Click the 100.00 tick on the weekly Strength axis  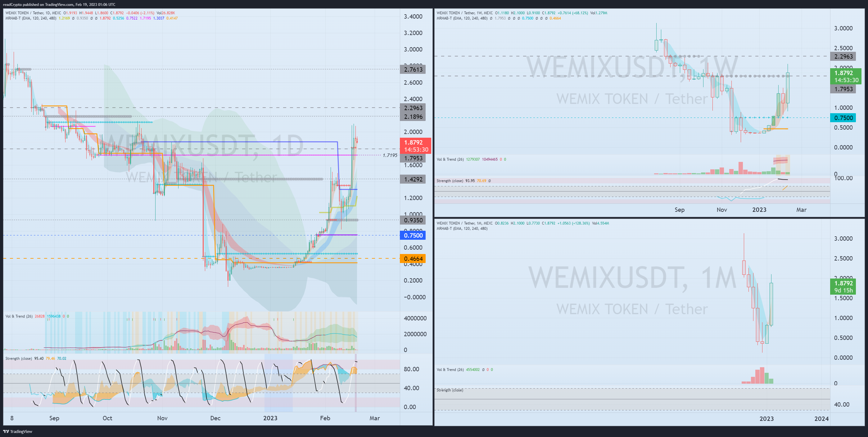tap(843, 178)
